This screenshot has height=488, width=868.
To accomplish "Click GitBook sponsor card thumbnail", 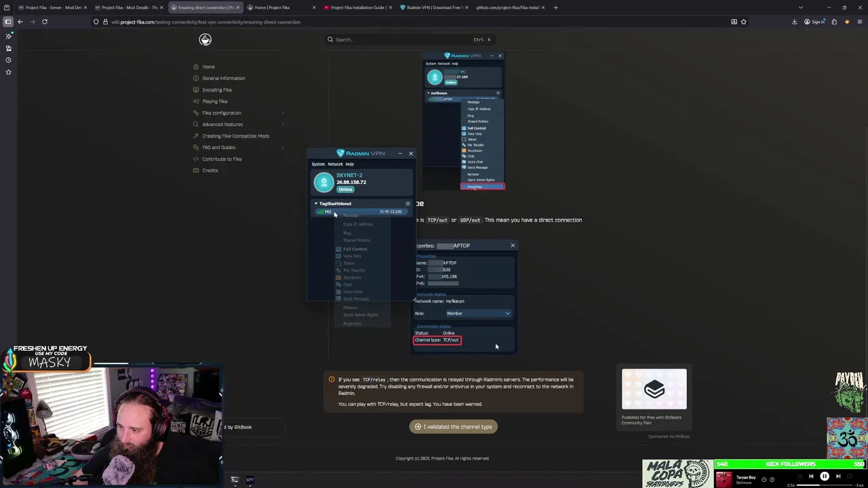I will [x=654, y=390].
